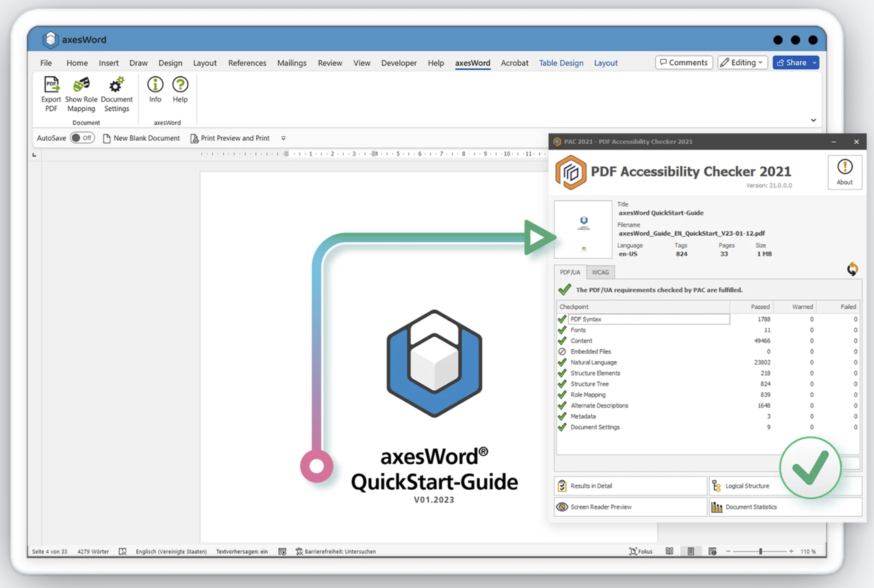Click the Share button
The width and height of the screenshot is (874, 588).
792,63
